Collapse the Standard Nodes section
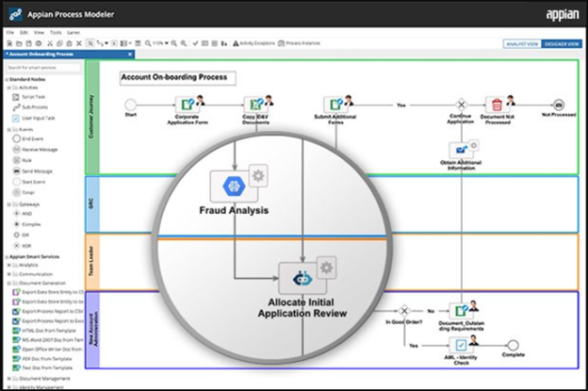 click(7, 79)
